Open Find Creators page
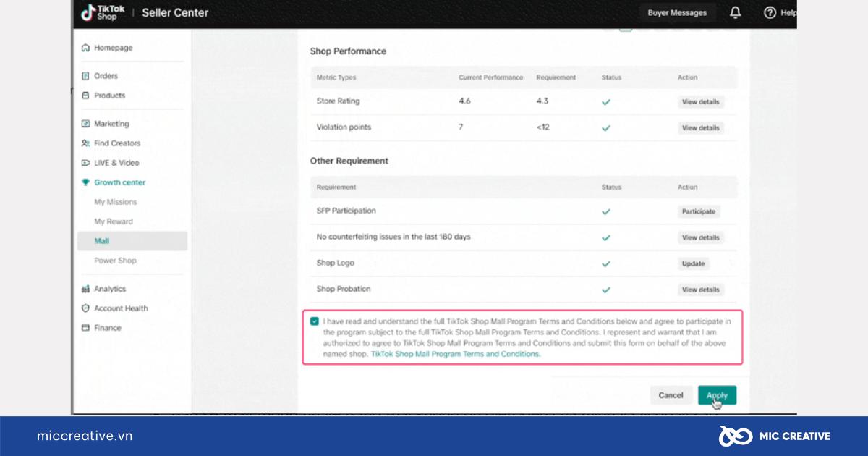The width and height of the screenshot is (868, 456). pyautogui.click(x=117, y=143)
